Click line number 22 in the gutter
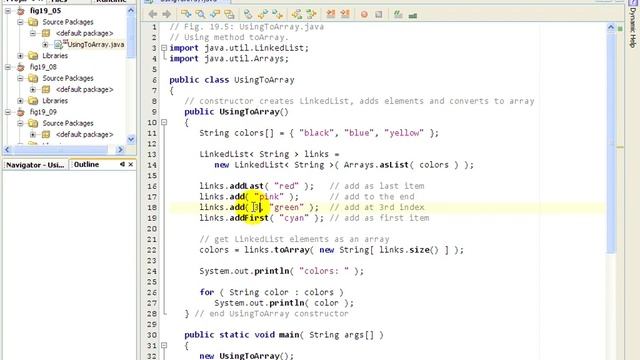Image resolution: width=640 pixels, height=360 pixels. [152, 250]
